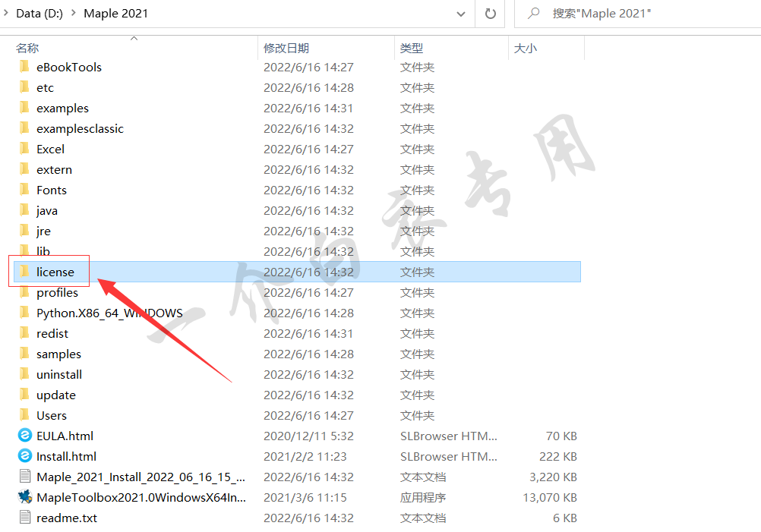The height and width of the screenshot is (532, 761).
Task: Select the eBookTools folder name
Action: pyautogui.click(x=69, y=67)
